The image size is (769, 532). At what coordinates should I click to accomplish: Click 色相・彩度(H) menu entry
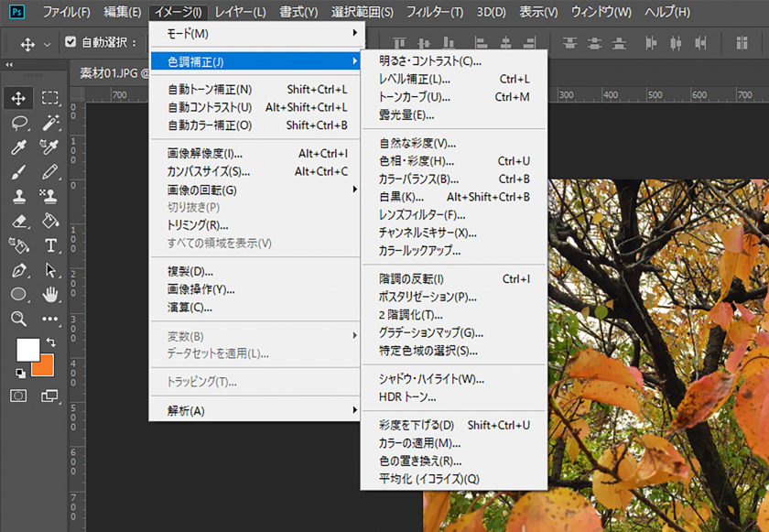coord(417,161)
